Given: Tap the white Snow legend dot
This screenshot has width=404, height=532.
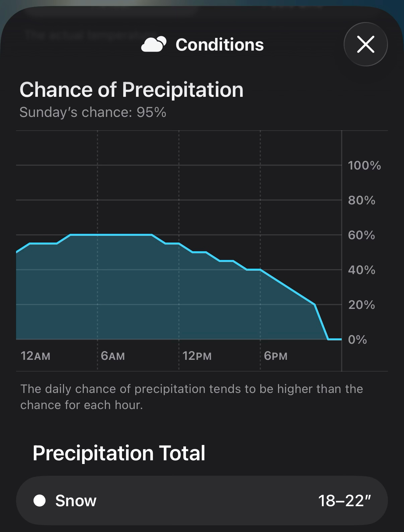Looking at the screenshot, I should tap(40, 501).
